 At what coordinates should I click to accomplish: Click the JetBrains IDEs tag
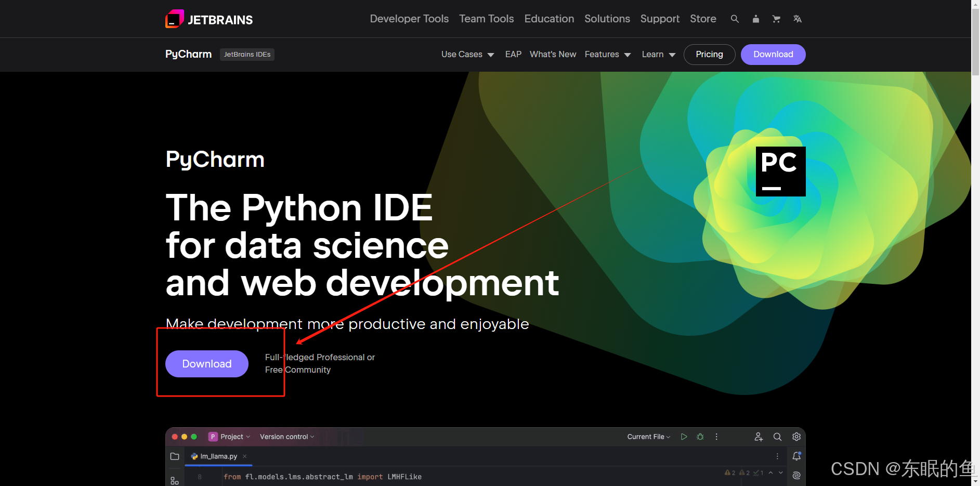tap(247, 54)
